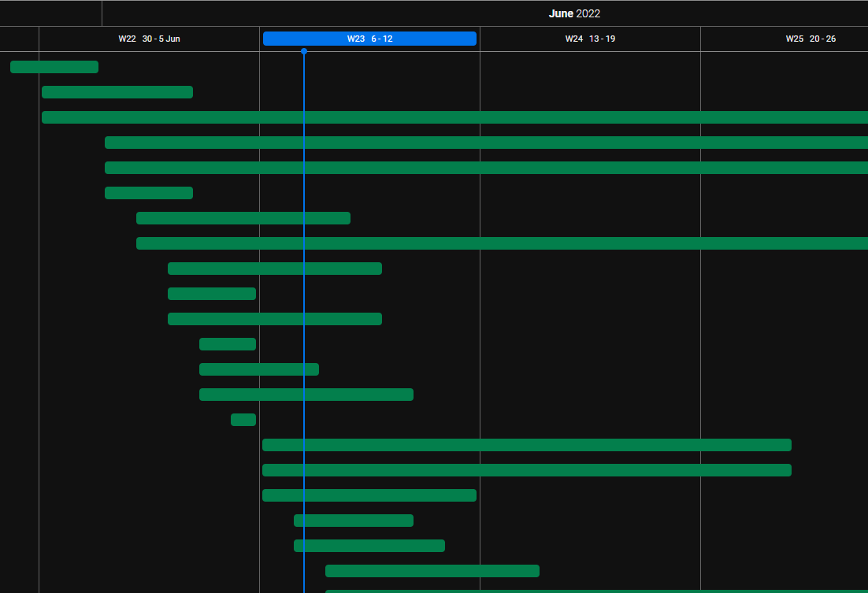Screen dimensions: 868x593
Task: Click the W24 13-19 week header
Action: [x=590, y=39]
